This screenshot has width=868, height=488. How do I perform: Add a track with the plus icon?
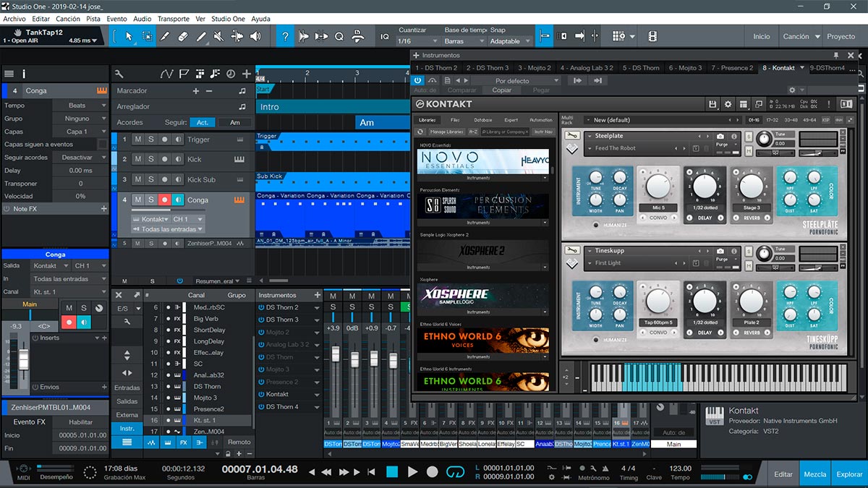pos(247,73)
